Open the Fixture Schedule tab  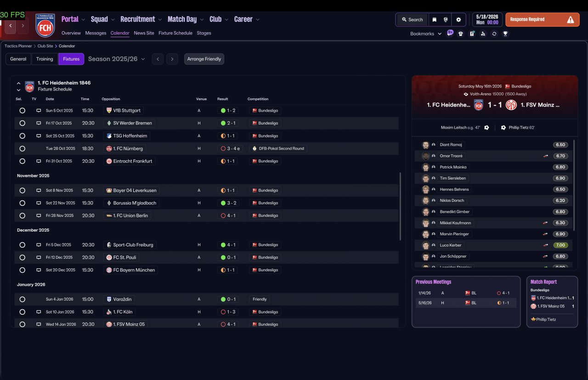(x=175, y=33)
